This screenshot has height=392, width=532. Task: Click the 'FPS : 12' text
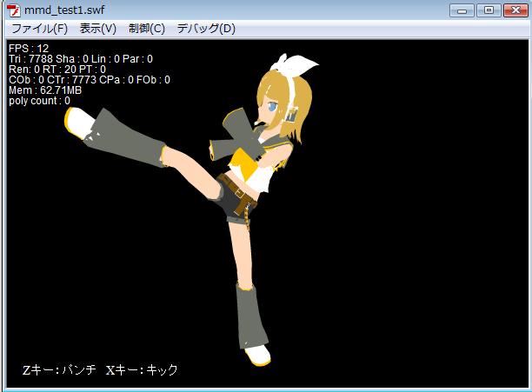[29, 48]
